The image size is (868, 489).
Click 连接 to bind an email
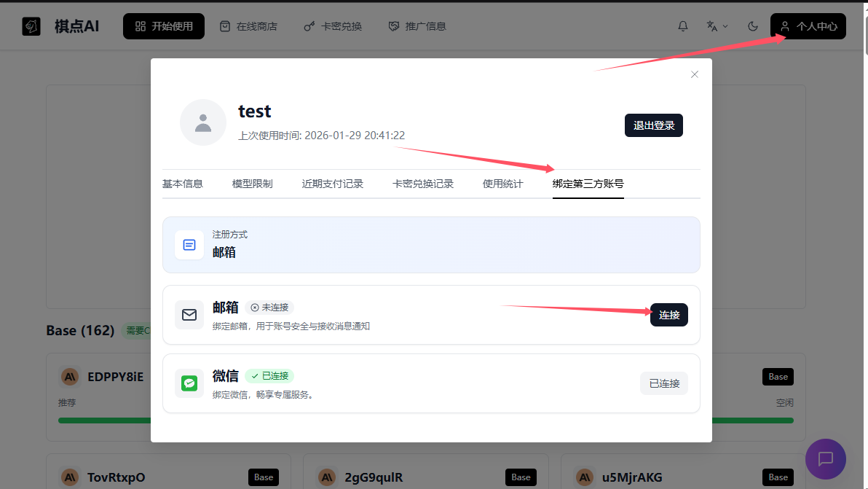pos(668,315)
